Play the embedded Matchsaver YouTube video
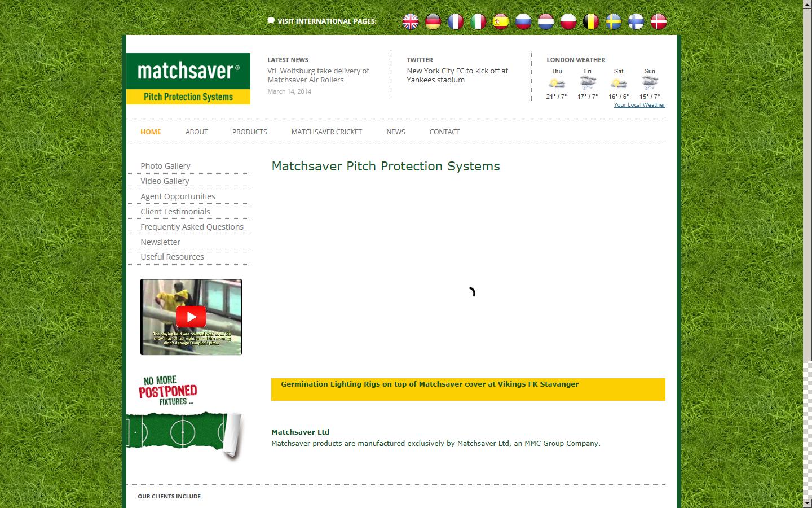The image size is (812, 508). 191,317
